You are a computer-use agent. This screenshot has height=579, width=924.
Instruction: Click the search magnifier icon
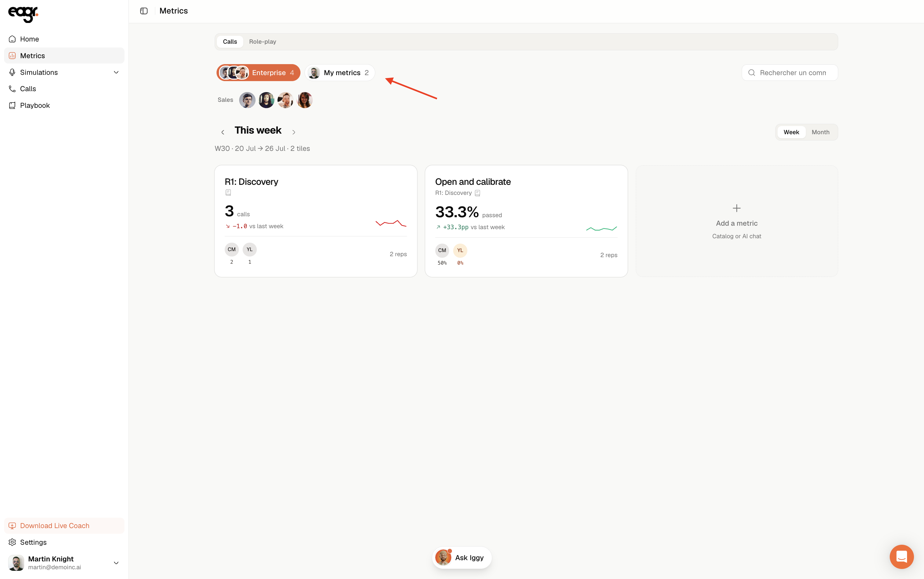(752, 73)
